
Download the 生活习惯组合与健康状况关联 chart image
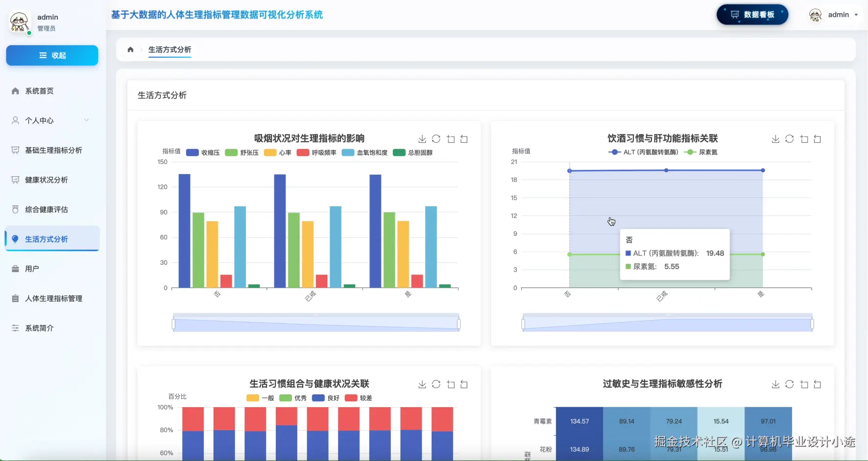click(x=422, y=384)
